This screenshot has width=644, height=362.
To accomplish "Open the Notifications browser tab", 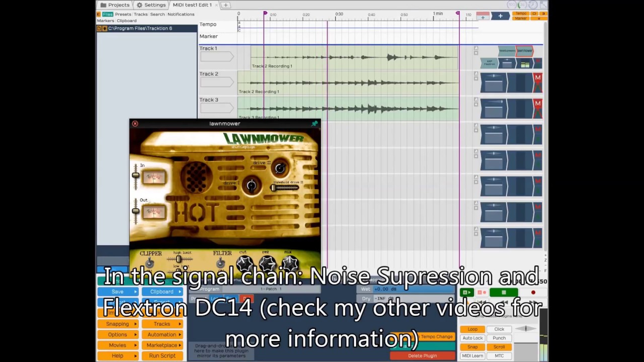I will coord(181,15).
